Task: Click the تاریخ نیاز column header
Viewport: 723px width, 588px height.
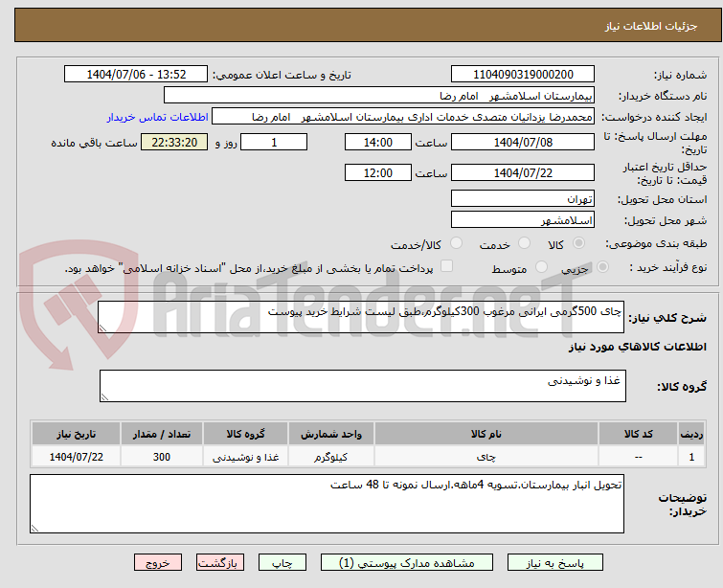Action: 76,434
